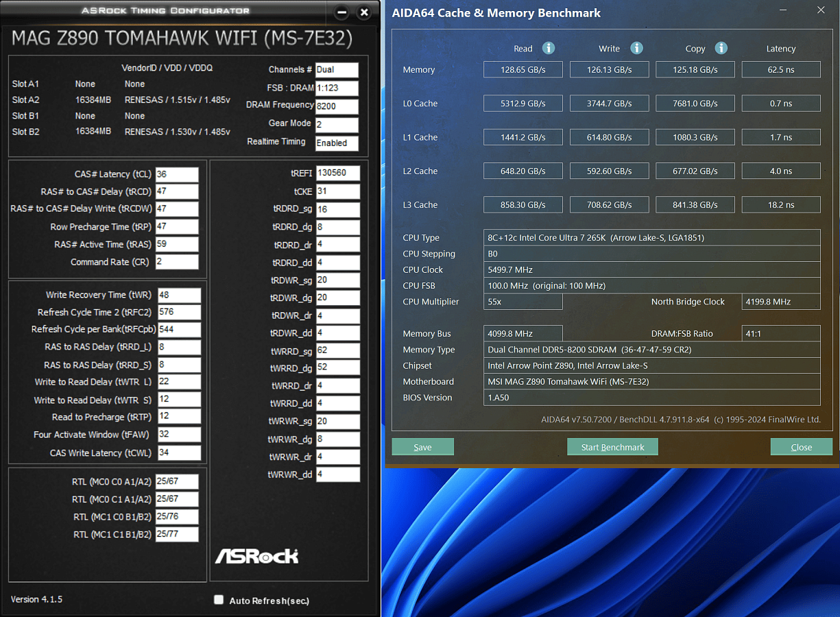Click the DRAM:FSB Ratio value 41:1
This screenshot has height=617, width=840.
coord(781,333)
